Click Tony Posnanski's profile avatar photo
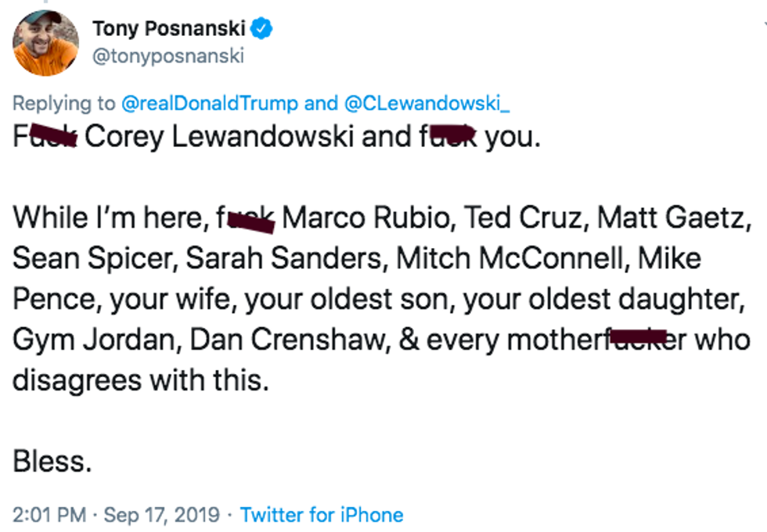This screenshot has width=767, height=532. point(45,43)
